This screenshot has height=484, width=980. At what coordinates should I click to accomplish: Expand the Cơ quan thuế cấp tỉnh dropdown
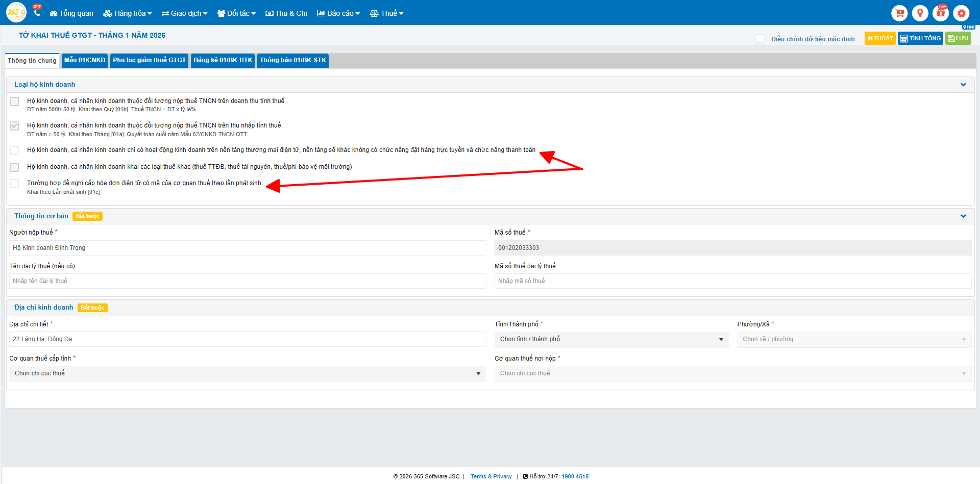click(x=247, y=374)
